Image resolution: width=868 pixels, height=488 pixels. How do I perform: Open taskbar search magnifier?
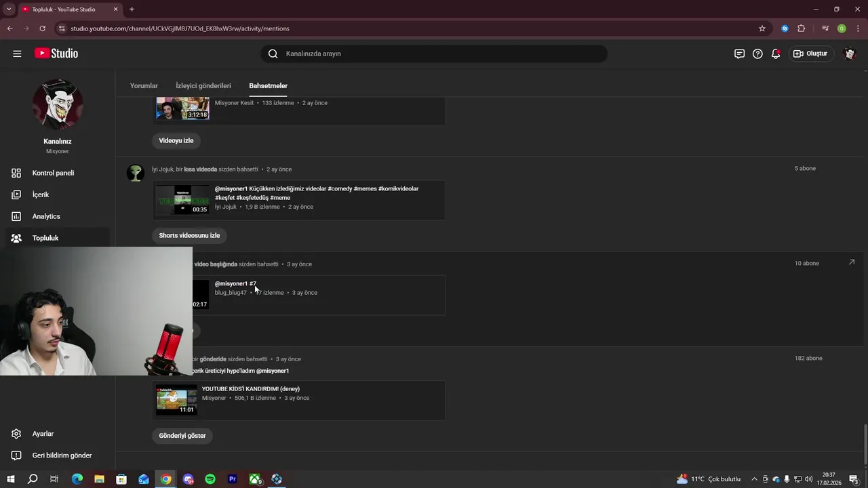(x=32, y=479)
